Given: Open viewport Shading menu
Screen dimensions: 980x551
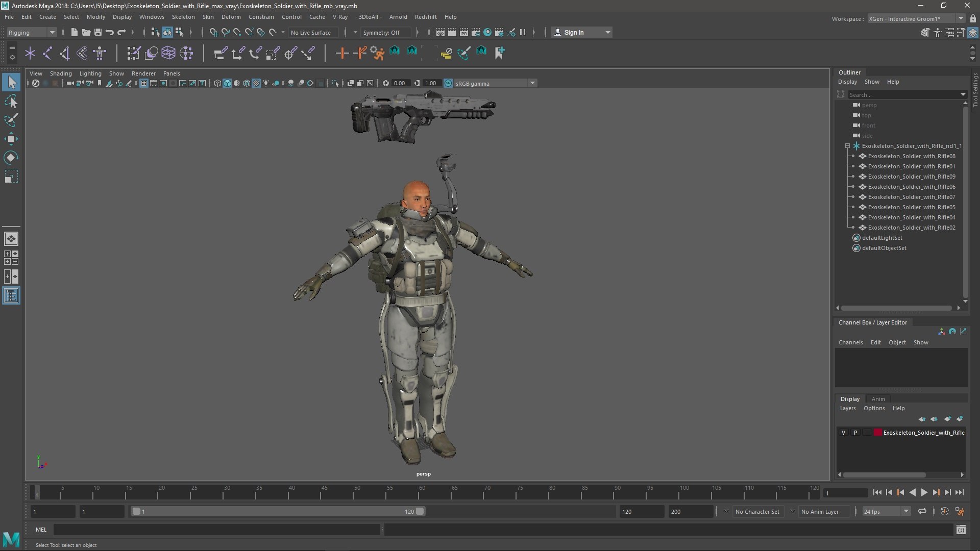Looking at the screenshot, I should pyautogui.click(x=61, y=73).
